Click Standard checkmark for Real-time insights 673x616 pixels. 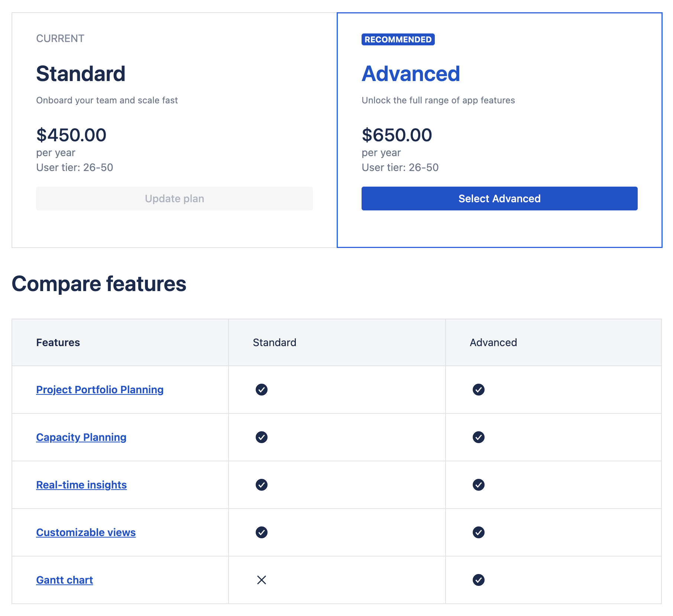tap(261, 485)
